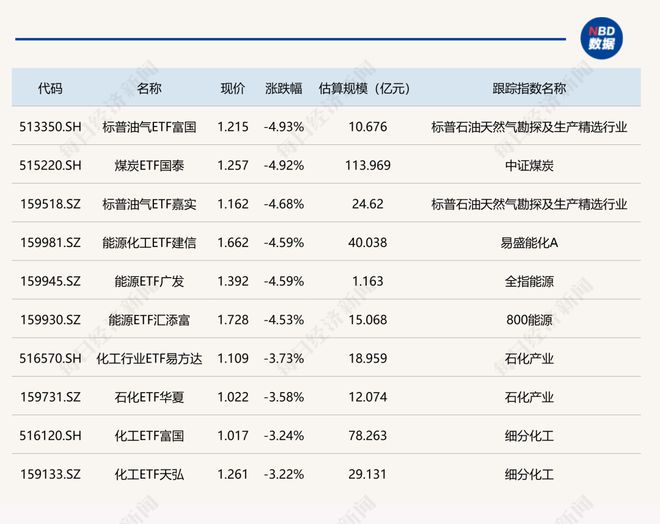This screenshot has height=524, width=660.
Task: Select code 159930.SZ
Action: [x=50, y=320]
